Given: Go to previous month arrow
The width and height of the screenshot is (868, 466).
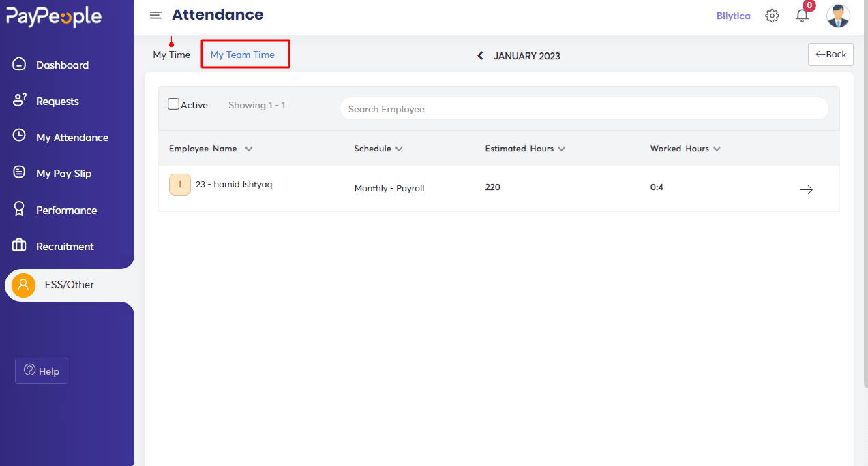Looking at the screenshot, I should (x=480, y=56).
